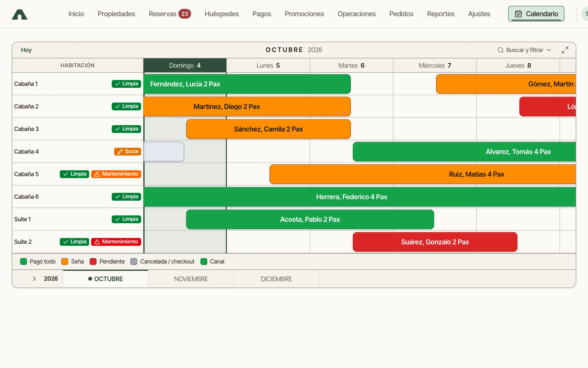
Task: Open the Operaciones section
Action: [x=356, y=14]
